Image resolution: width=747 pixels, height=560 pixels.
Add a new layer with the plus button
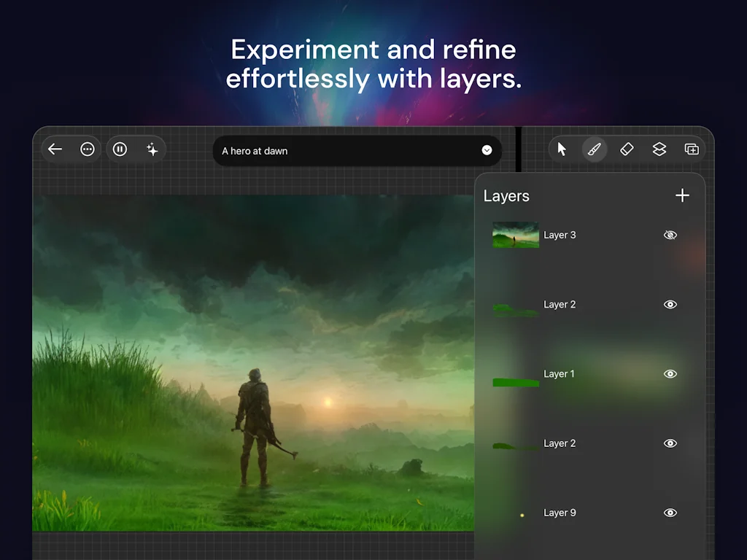[x=682, y=195]
